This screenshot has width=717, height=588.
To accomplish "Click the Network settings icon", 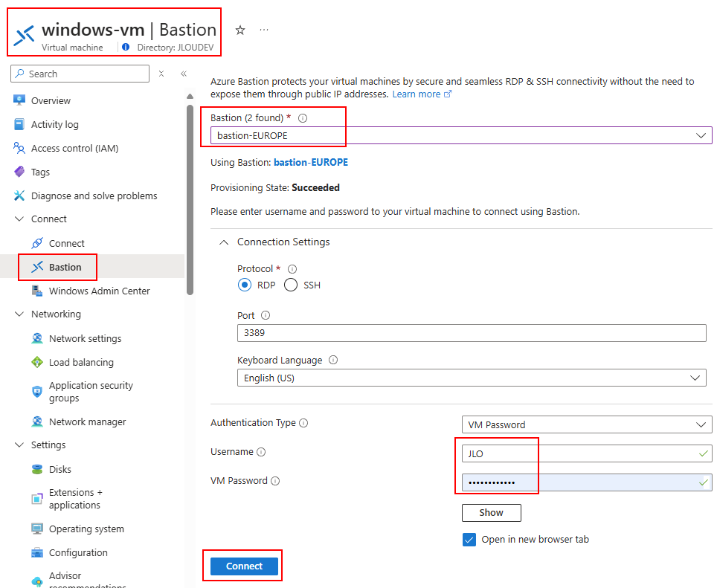I will [x=37, y=338].
